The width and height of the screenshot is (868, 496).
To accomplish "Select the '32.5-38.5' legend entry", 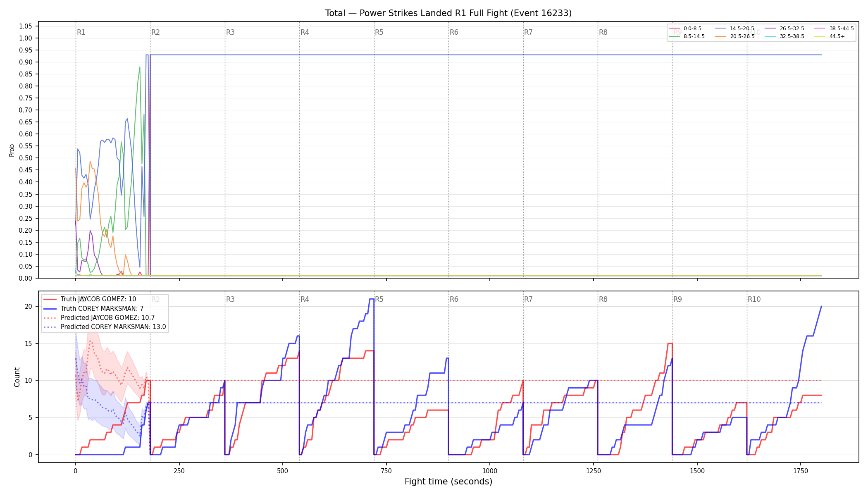I will click(x=785, y=36).
